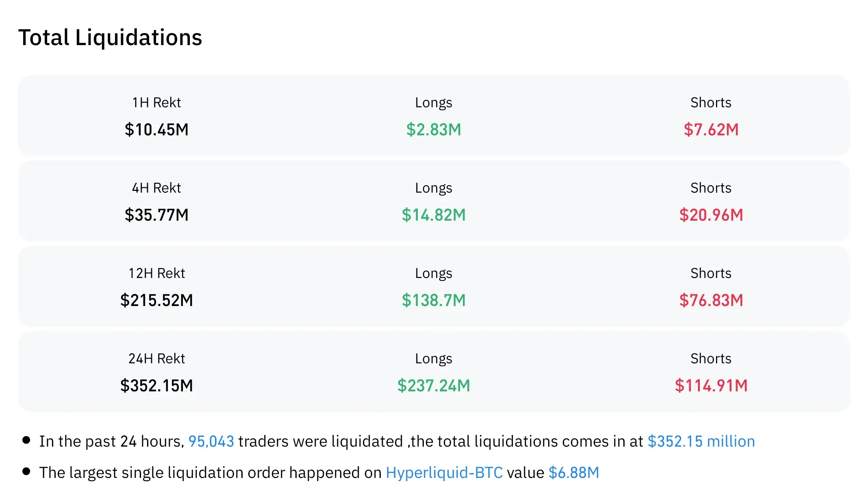The width and height of the screenshot is (868, 495).
Task: Select the 12H Rekt $215.52M total
Action: 156,300
